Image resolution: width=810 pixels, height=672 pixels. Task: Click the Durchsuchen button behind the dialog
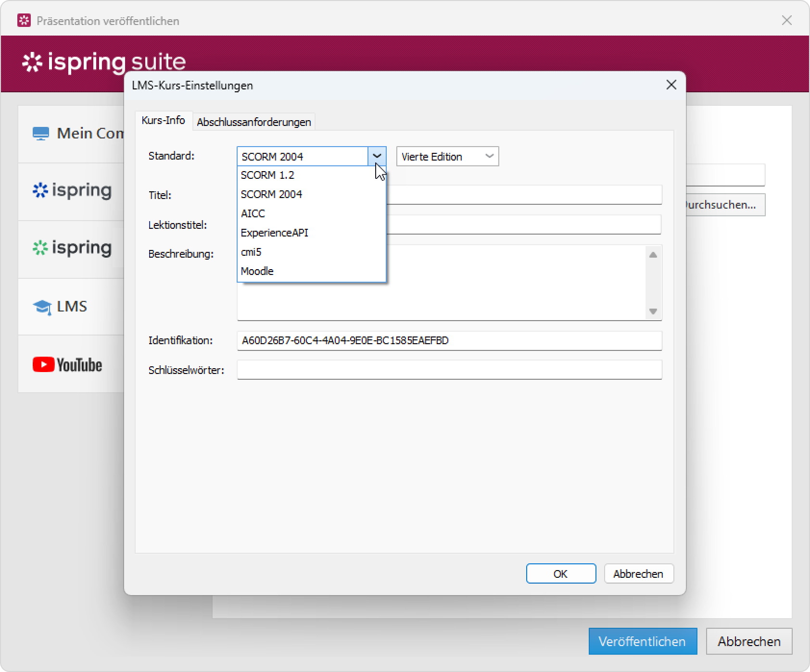[x=725, y=205]
